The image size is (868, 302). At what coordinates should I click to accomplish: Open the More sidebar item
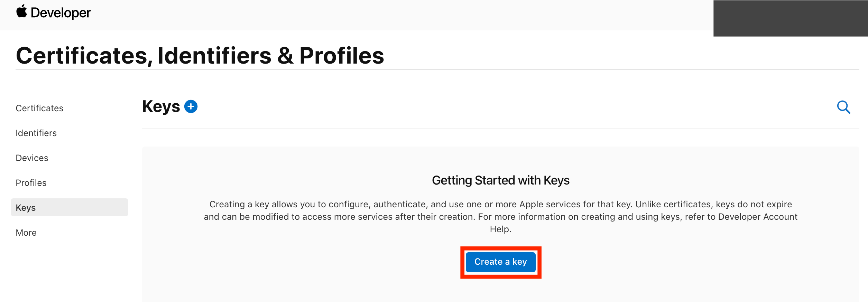26,233
